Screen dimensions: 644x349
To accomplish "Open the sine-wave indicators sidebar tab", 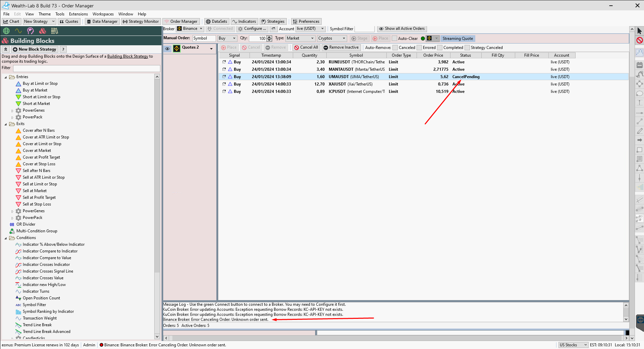I will (18, 31).
